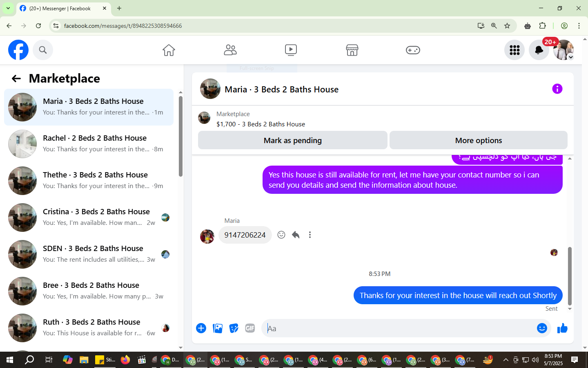Open a new browser tab
This screenshot has width=588, height=368.
pos(119,8)
